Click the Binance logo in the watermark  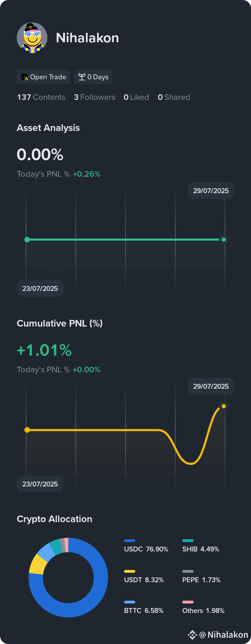point(192,635)
